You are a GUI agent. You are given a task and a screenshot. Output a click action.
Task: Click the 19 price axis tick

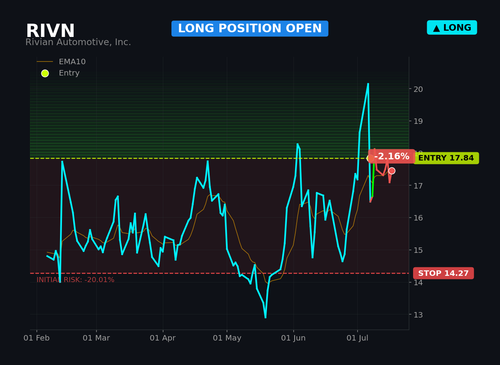[418, 121]
